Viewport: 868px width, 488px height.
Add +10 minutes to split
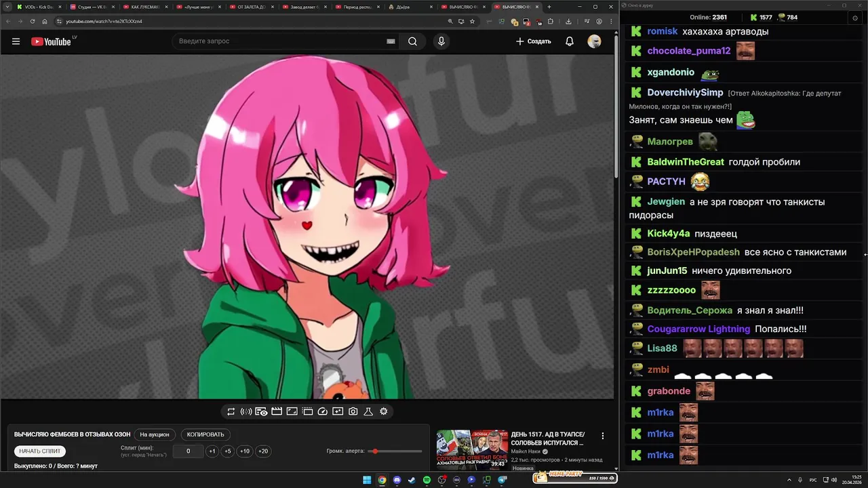[245, 451]
